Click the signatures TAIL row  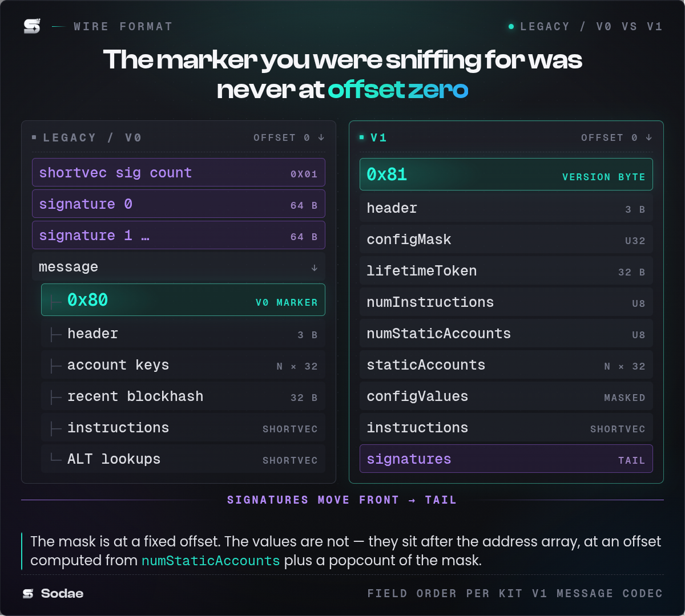506,459
